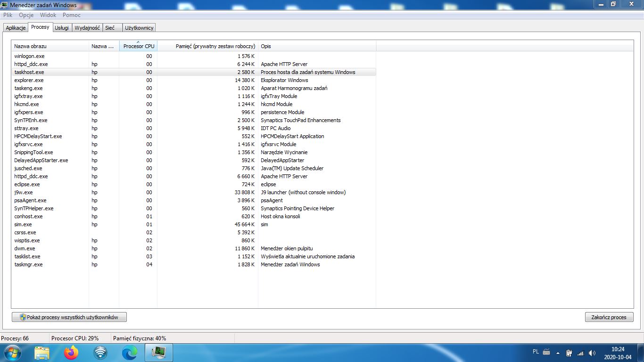Launch Microsoft Edge from the taskbar
Screen dimensions: 644x362
[x=130, y=352]
